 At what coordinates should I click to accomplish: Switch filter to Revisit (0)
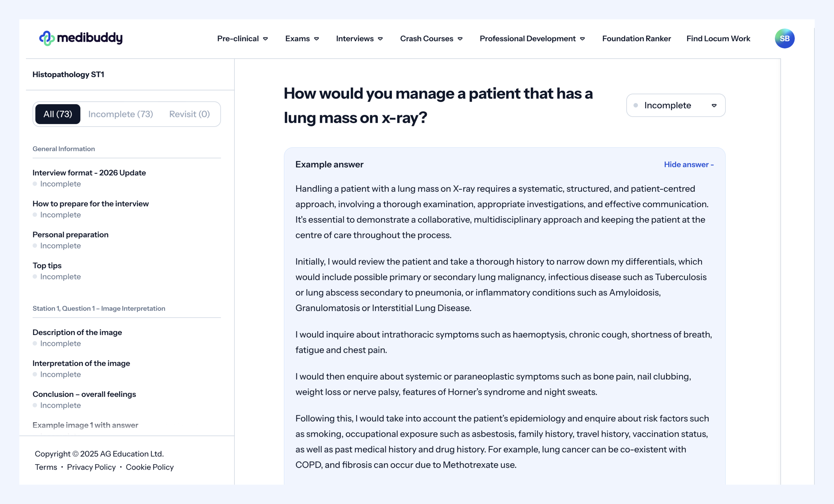click(x=189, y=114)
